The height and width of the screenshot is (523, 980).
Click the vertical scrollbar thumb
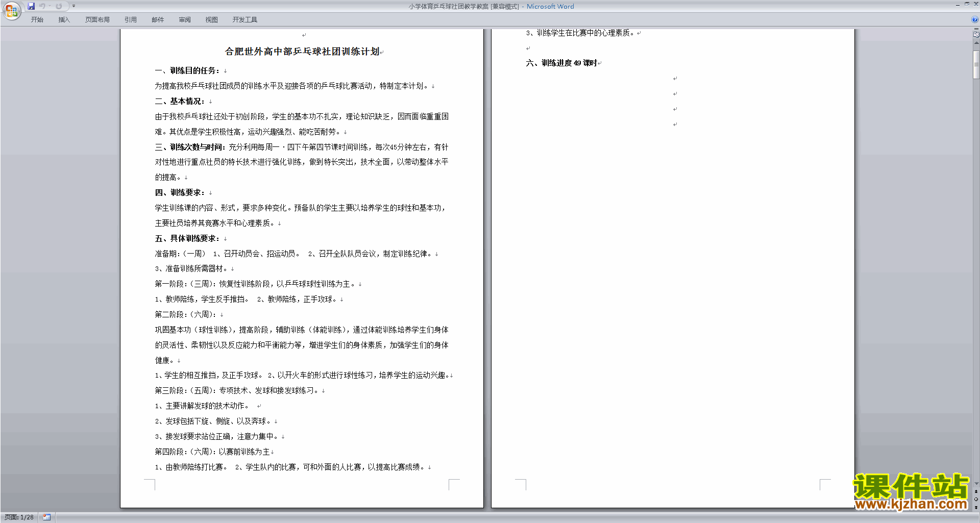tap(976, 65)
